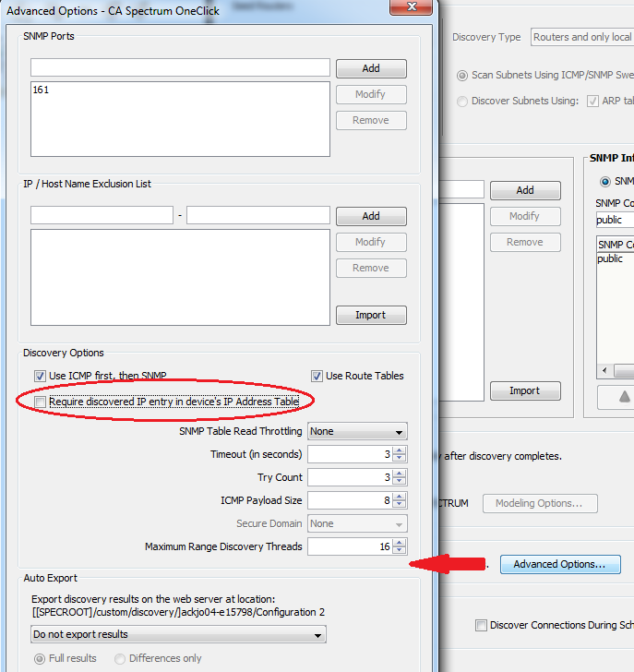Decrease ICMP Payload Size down arrow
The height and width of the screenshot is (672, 634).
coord(400,504)
